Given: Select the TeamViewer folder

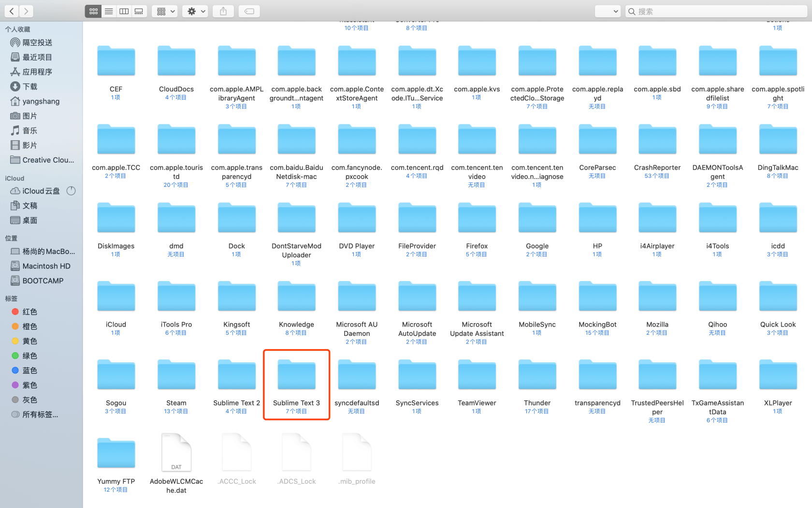Looking at the screenshot, I should pyautogui.click(x=477, y=375).
